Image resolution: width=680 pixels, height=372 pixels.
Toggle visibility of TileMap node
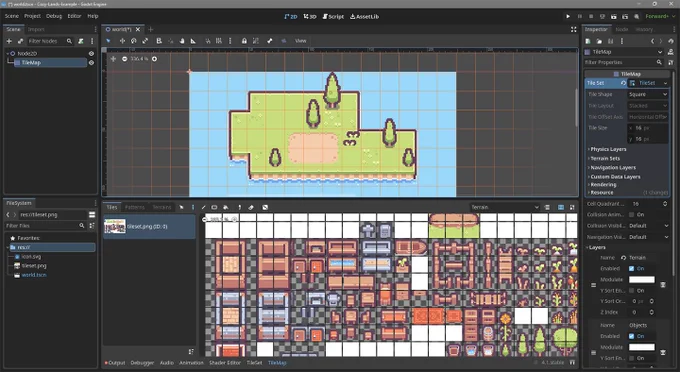tap(91, 63)
